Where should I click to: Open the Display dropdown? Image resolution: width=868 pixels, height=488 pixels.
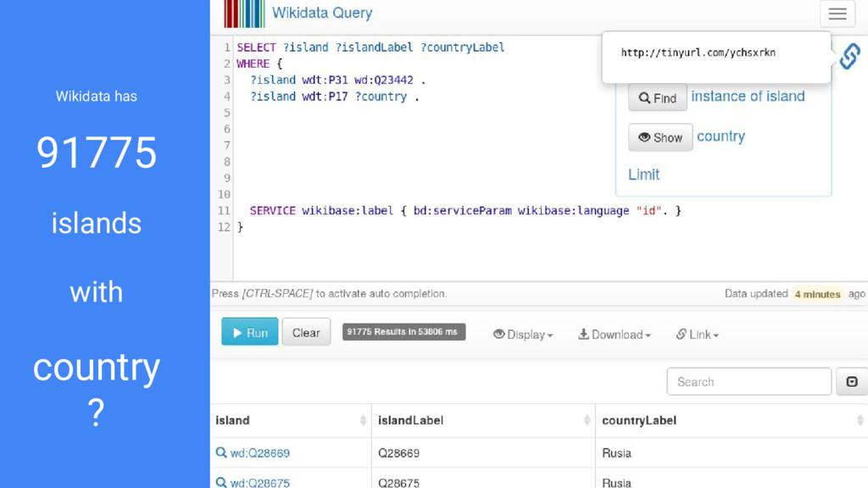tap(523, 334)
